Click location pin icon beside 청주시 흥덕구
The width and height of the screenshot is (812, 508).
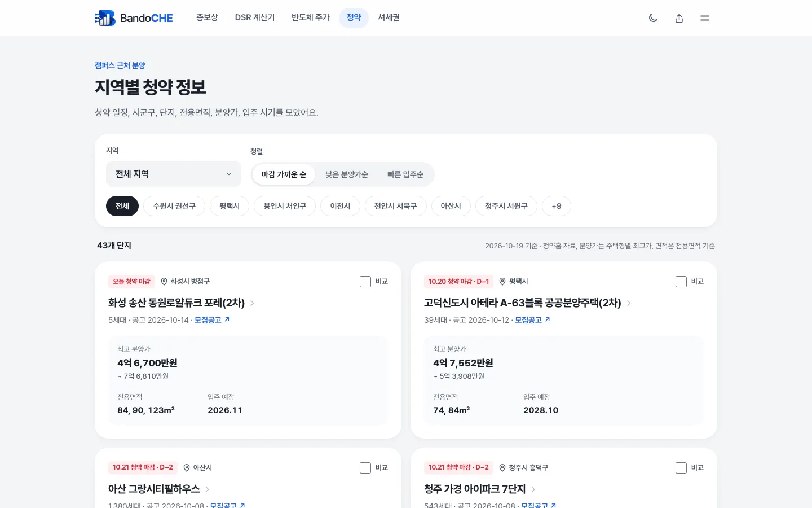point(502,467)
